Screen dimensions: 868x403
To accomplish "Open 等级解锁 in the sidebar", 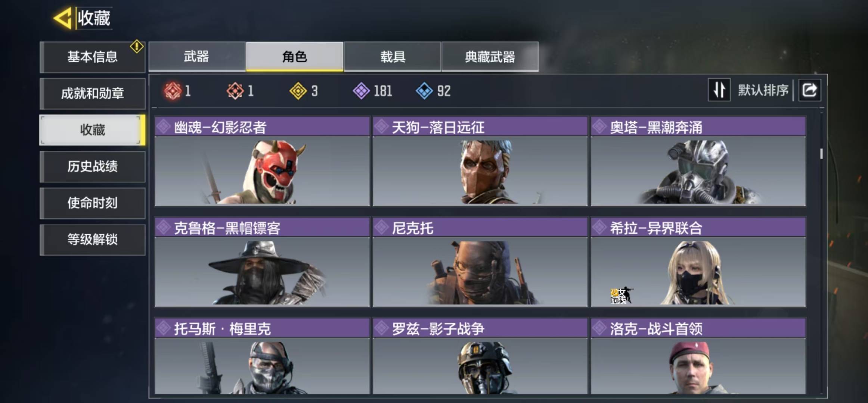I will tap(92, 240).
